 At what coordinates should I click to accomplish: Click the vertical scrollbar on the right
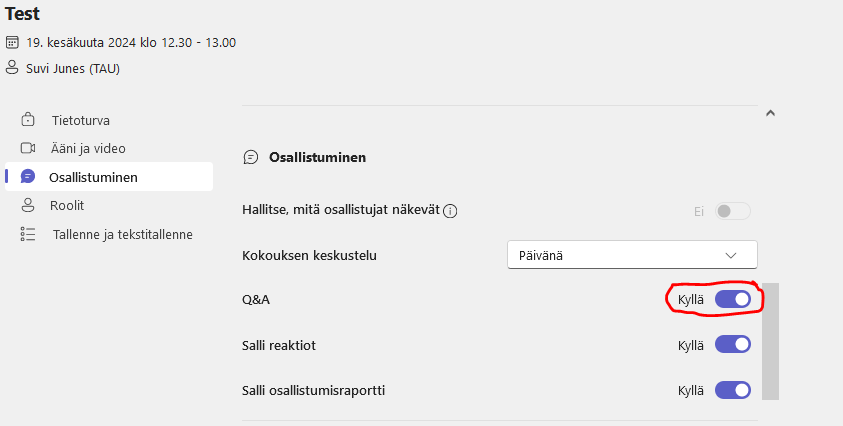point(770,340)
